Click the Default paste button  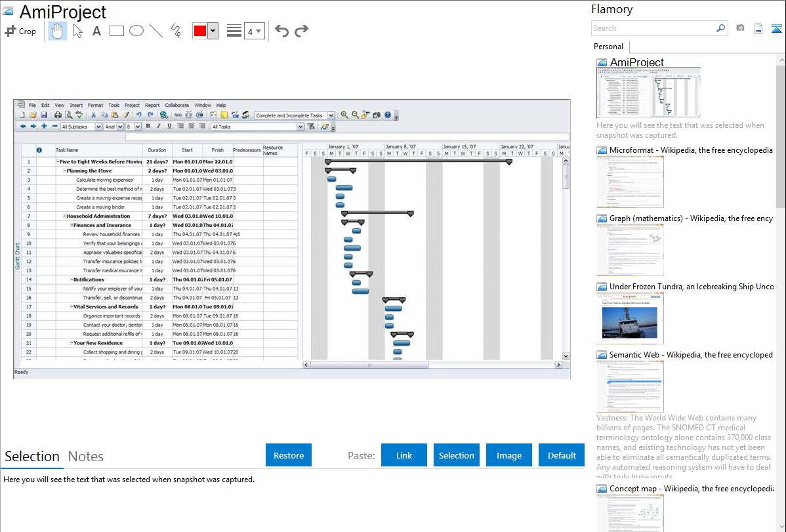point(562,455)
